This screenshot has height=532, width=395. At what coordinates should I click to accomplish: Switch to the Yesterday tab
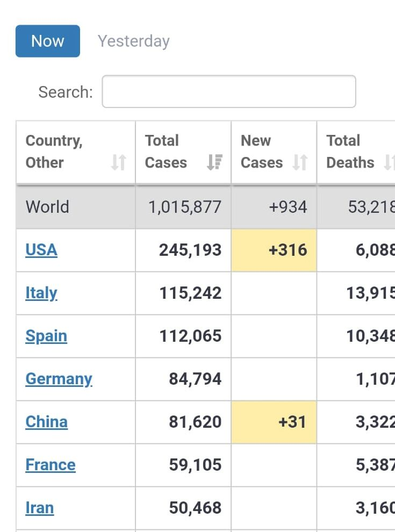pyautogui.click(x=134, y=41)
